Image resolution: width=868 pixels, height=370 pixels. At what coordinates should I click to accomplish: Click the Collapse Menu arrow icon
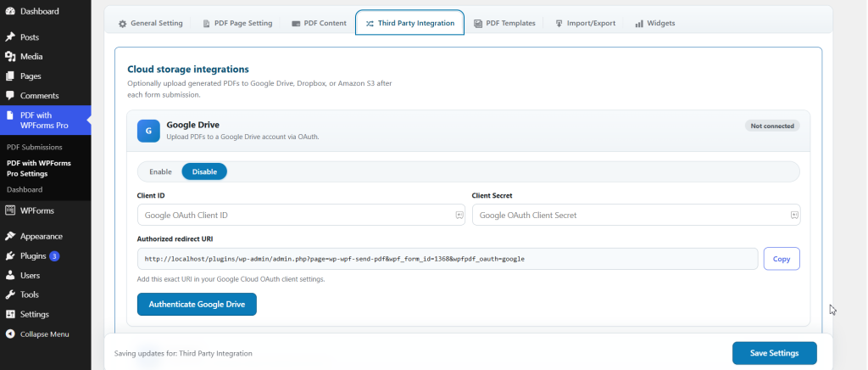(x=10, y=334)
